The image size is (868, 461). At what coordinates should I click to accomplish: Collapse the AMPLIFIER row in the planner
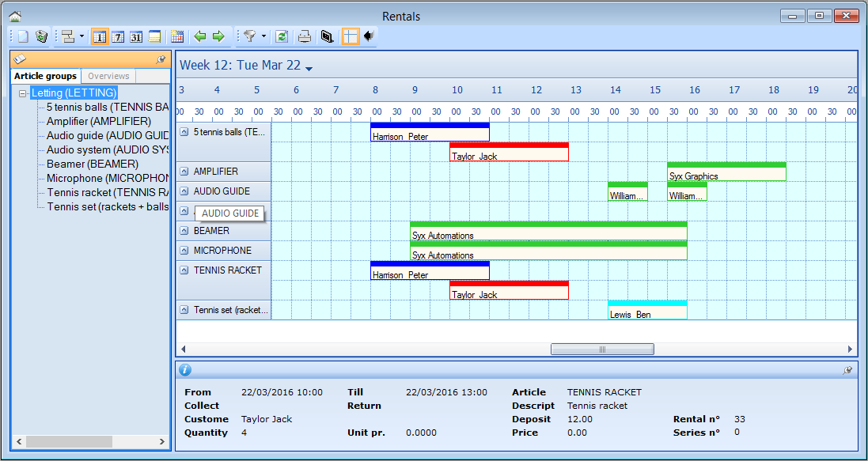point(184,172)
